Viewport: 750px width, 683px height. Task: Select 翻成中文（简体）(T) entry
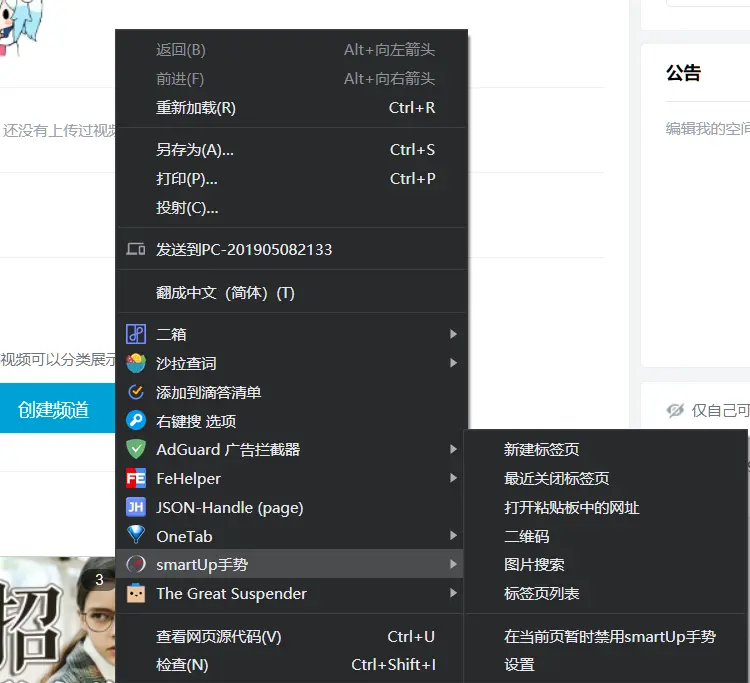291,292
